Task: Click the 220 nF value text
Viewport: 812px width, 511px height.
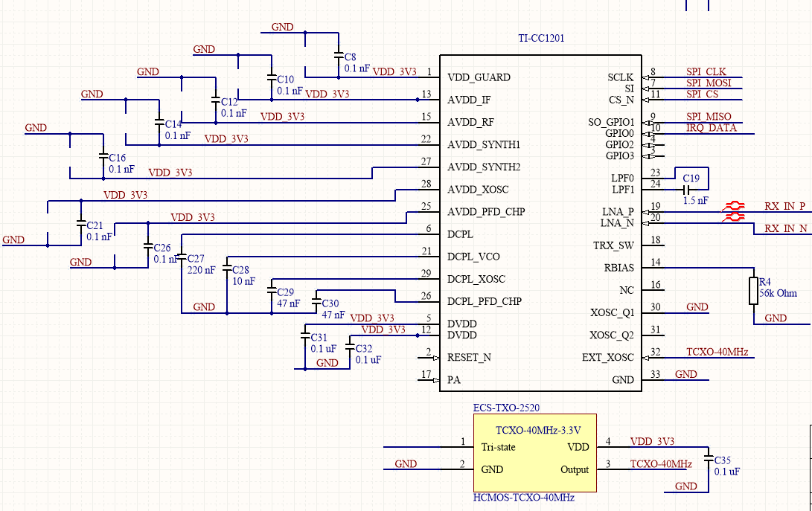Action: click(202, 270)
